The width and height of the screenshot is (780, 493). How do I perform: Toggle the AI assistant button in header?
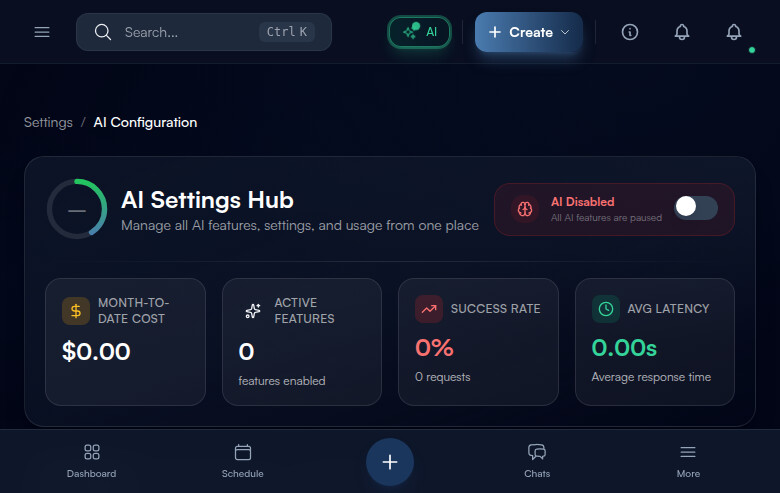(420, 32)
